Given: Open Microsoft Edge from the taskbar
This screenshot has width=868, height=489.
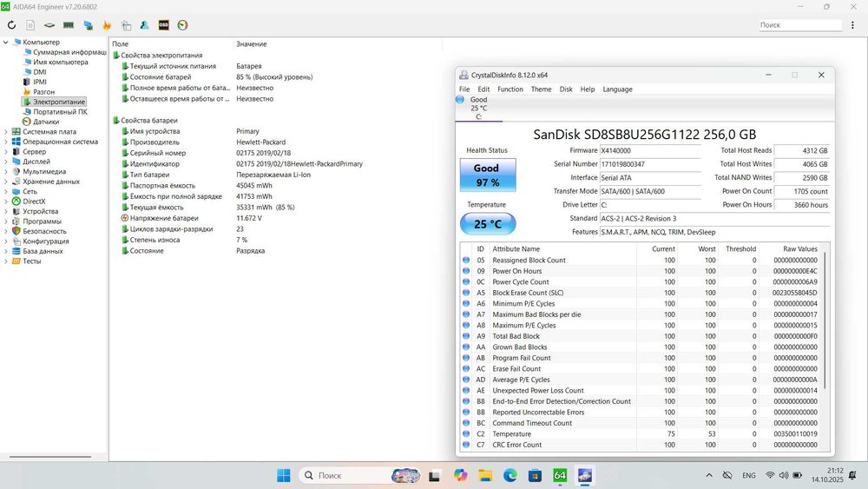Looking at the screenshot, I should [x=510, y=475].
